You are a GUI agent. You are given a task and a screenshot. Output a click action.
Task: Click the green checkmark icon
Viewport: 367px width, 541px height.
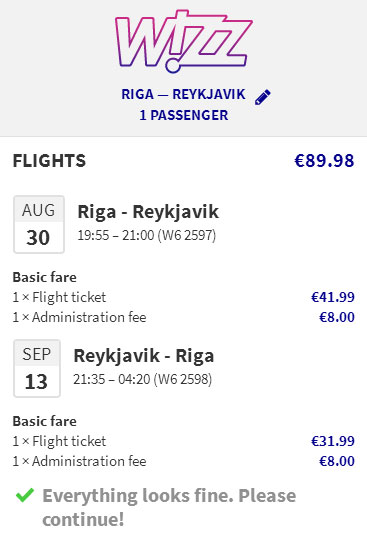click(x=25, y=495)
